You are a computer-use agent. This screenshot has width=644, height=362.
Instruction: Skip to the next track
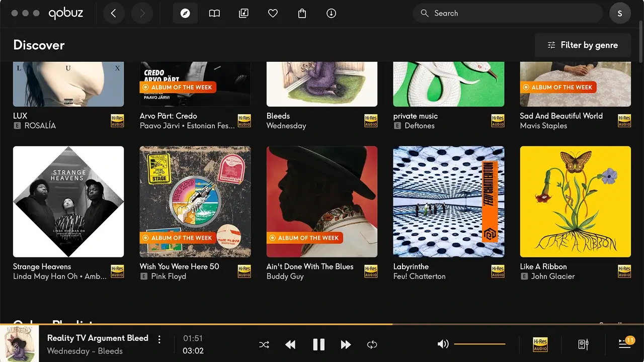coord(346,344)
